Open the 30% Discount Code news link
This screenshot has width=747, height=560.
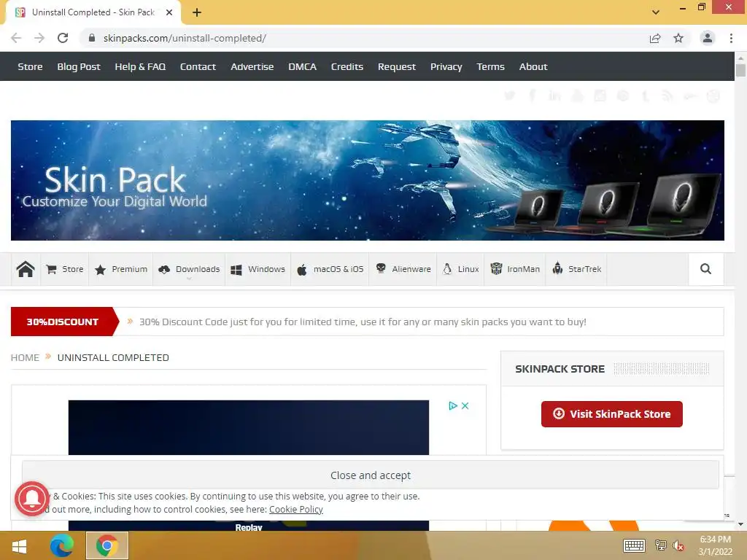[x=363, y=322]
